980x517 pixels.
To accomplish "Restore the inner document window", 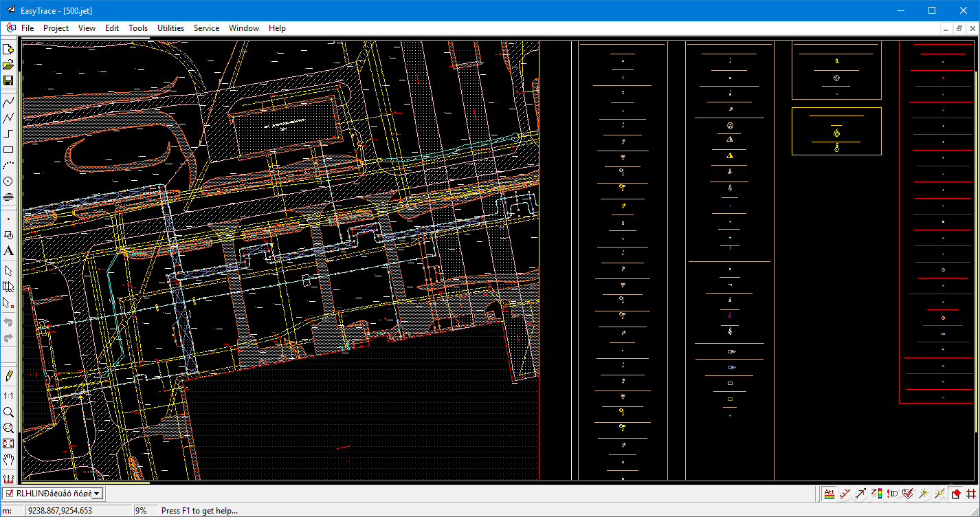I will [959, 28].
